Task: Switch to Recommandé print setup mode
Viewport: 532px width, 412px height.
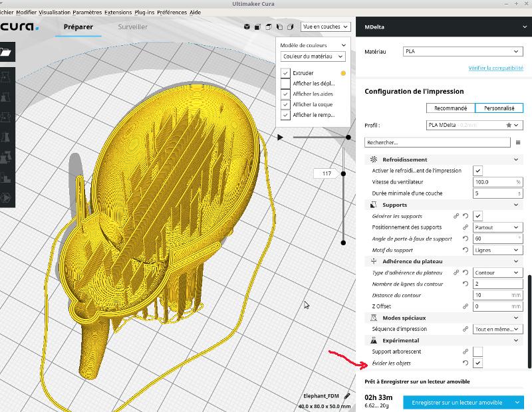Action: [451, 108]
